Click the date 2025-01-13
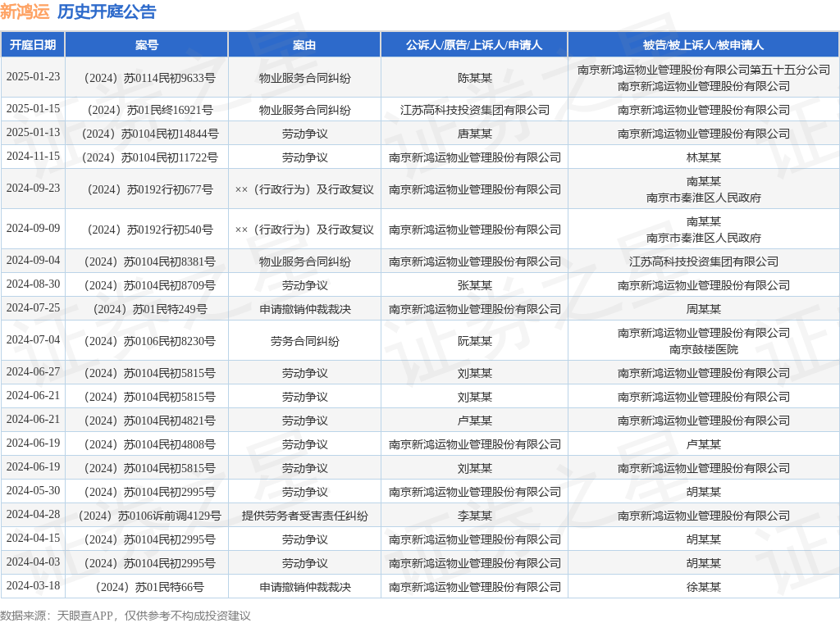The width and height of the screenshot is (840, 623). coord(33,132)
